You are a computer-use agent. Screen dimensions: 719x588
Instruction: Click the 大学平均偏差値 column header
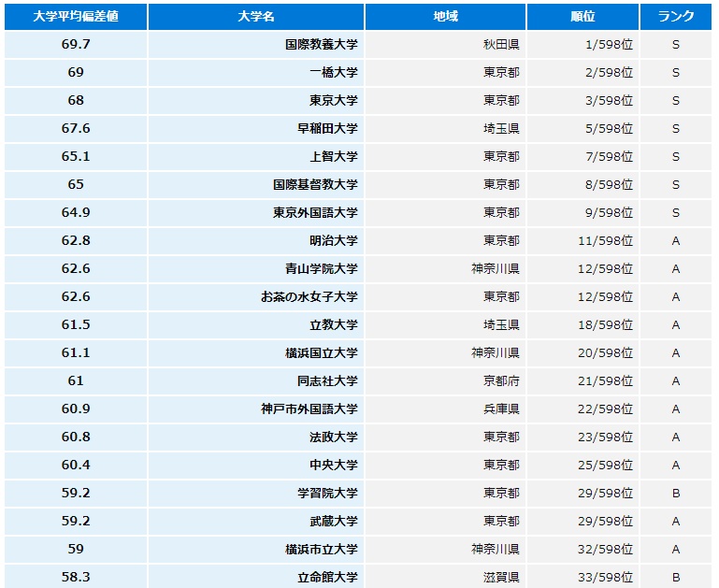pyautogui.click(x=76, y=17)
